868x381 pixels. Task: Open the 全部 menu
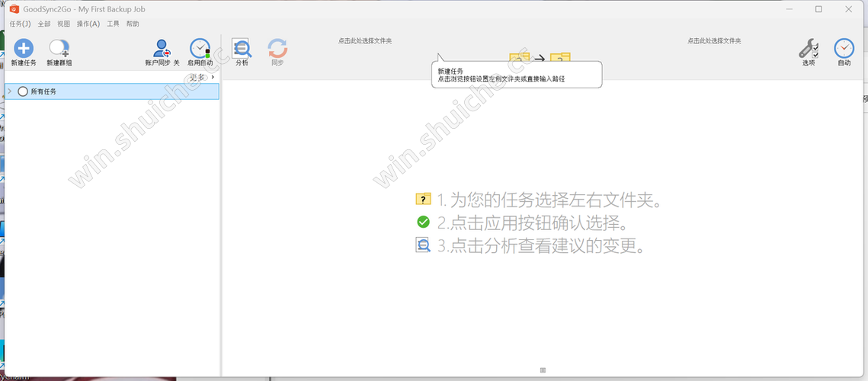click(x=44, y=24)
